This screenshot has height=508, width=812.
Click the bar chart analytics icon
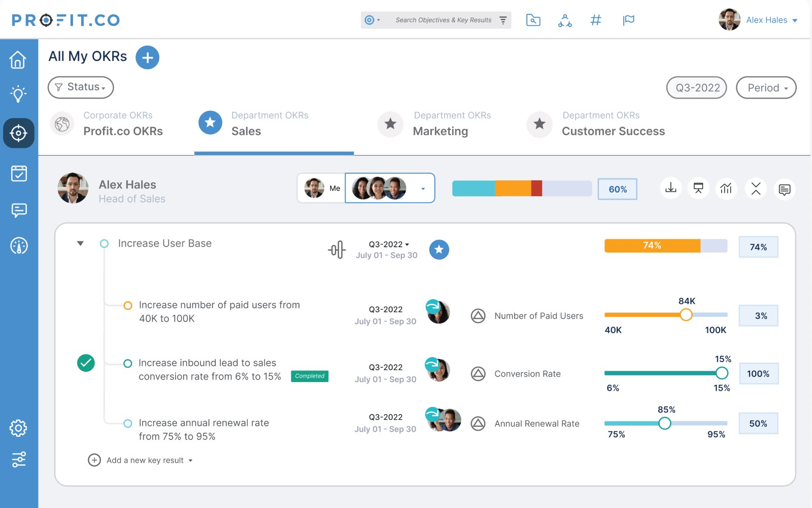[726, 189]
